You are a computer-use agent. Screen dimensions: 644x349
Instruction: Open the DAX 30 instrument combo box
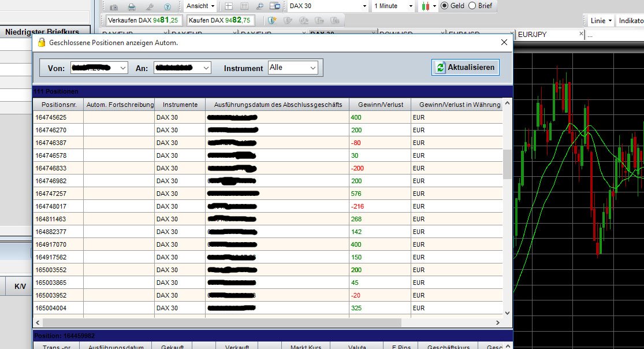tap(327, 6)
